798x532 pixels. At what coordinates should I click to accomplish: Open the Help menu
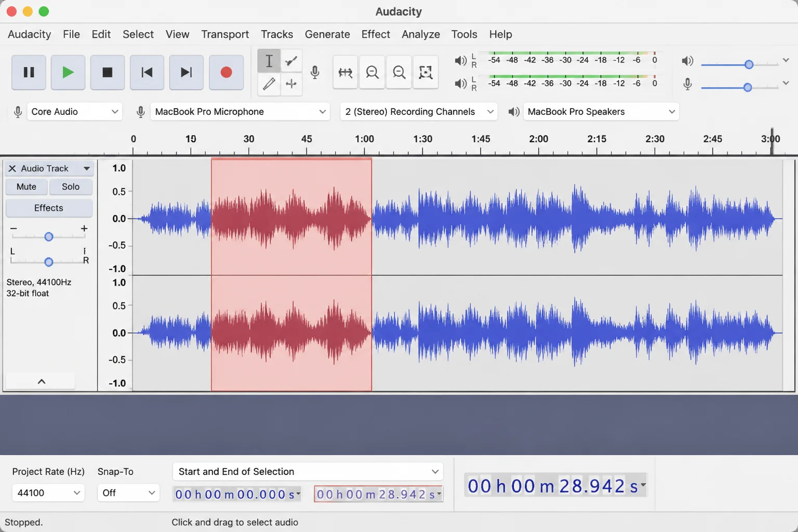pos(500,34)
